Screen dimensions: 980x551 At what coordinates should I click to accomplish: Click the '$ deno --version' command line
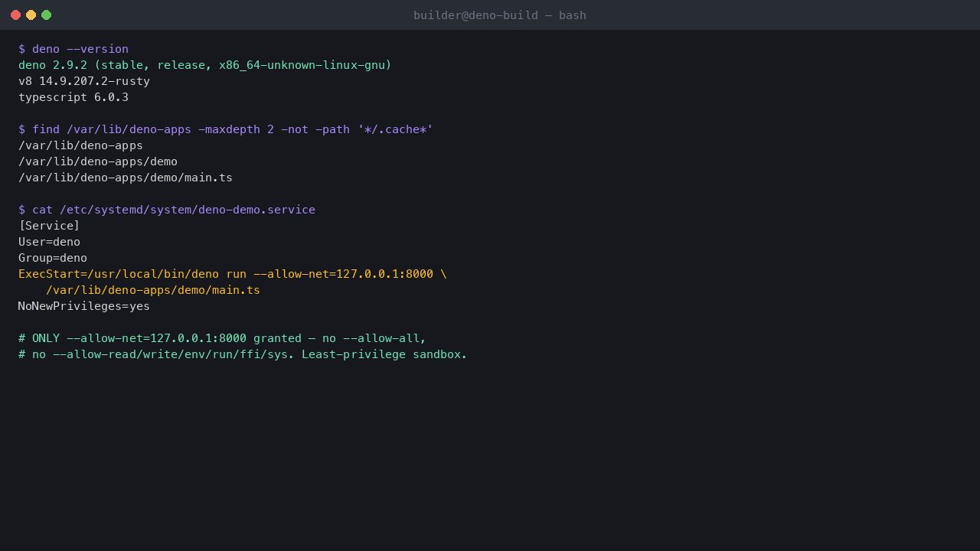pos(73,49)
